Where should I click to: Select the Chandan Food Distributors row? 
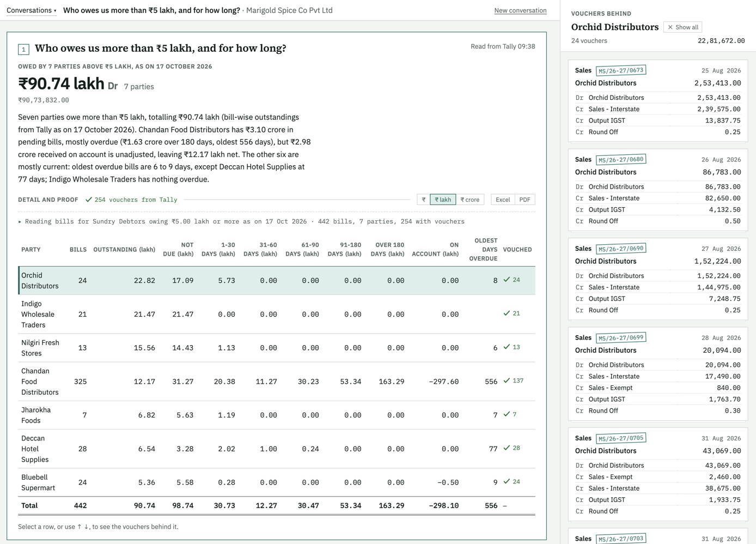(x=277, y=382)
